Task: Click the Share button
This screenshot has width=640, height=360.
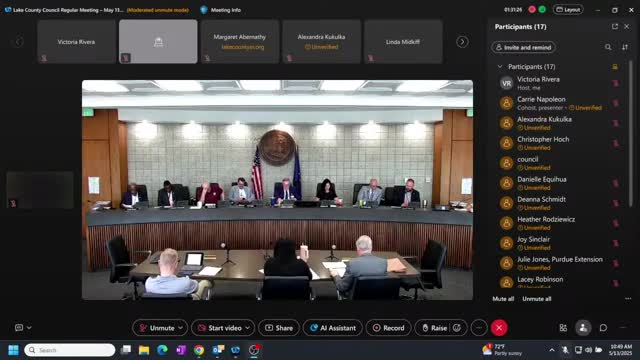Action: pyautogui.click(x=279, y=328)
